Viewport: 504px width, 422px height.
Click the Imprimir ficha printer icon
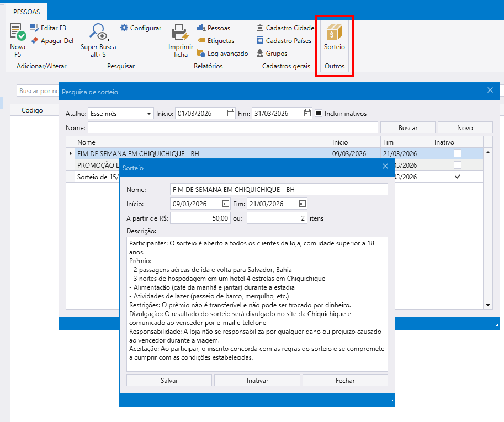tap(180, 32)
